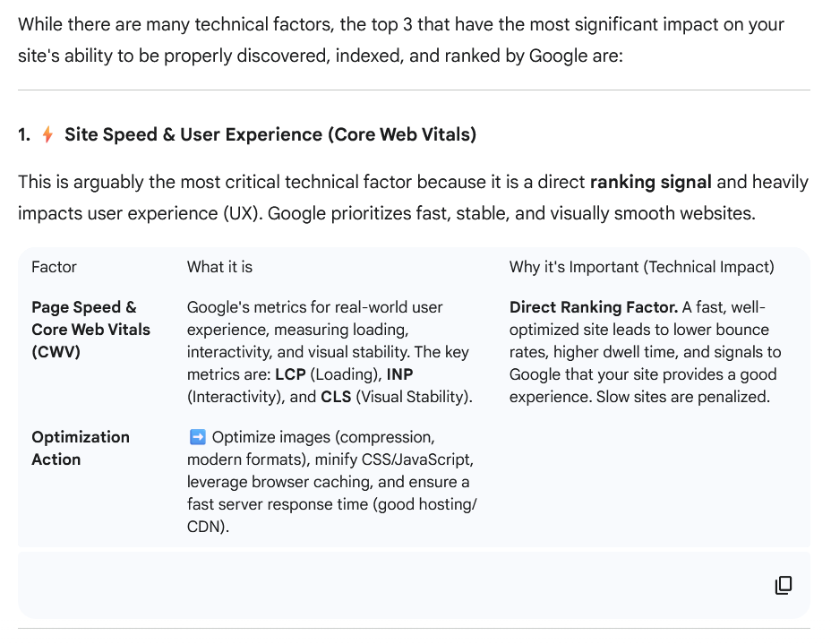This screenshot has width=831, height=644.
Task: Click the copy table icon
Action: [x=784, y=586]
